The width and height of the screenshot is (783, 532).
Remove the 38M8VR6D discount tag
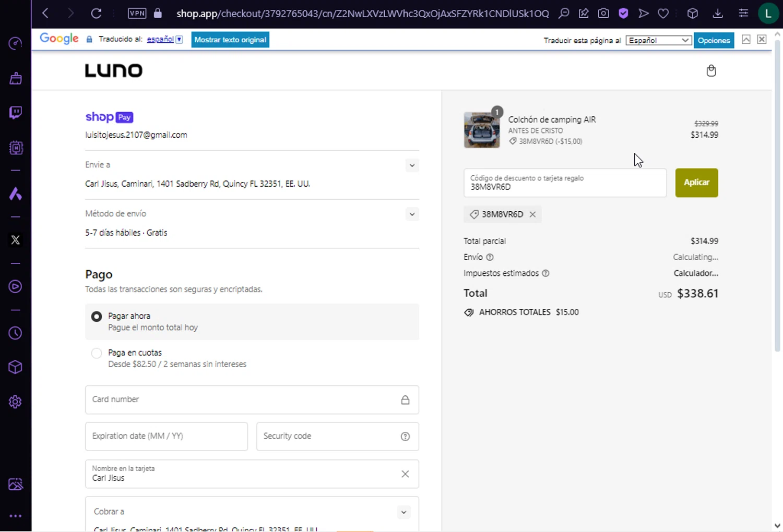532,214
